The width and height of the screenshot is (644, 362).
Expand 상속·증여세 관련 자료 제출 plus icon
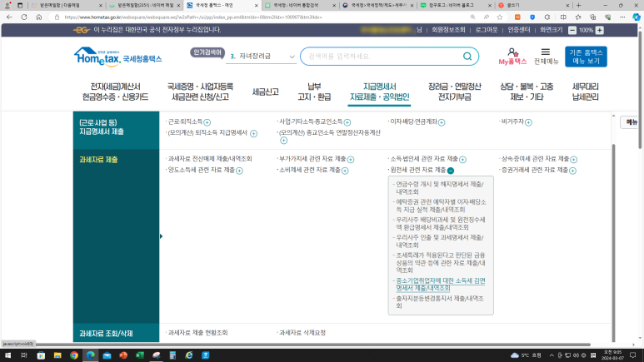(574, 159)
